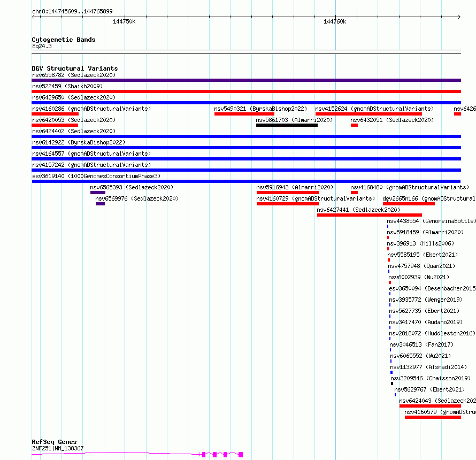Click the nsv6142922 (ByrskaBishop2022) label
The width and height of the screenshot is (476, 460).
point(79,142)
